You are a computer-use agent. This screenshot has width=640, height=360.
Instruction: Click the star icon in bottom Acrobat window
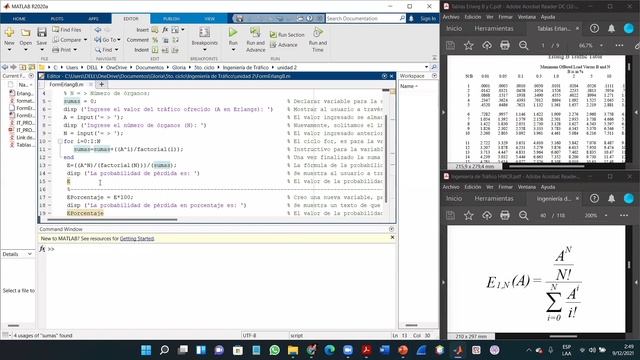[x=469, y=215]
